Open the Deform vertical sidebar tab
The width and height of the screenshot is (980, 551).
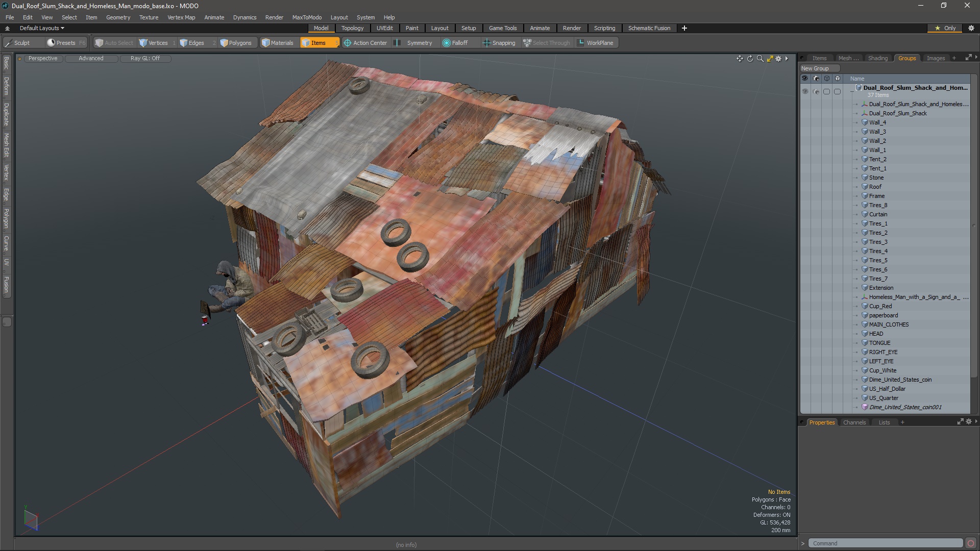[6, 86]
